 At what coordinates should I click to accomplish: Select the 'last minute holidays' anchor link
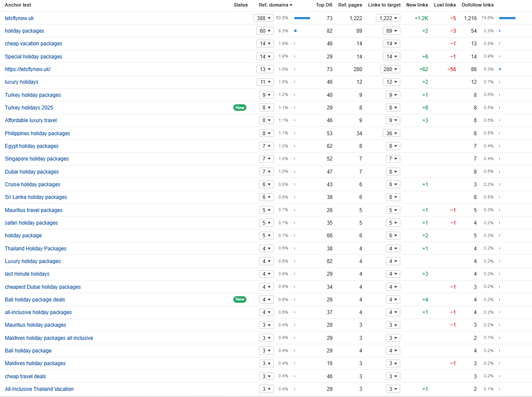point(27,274)
